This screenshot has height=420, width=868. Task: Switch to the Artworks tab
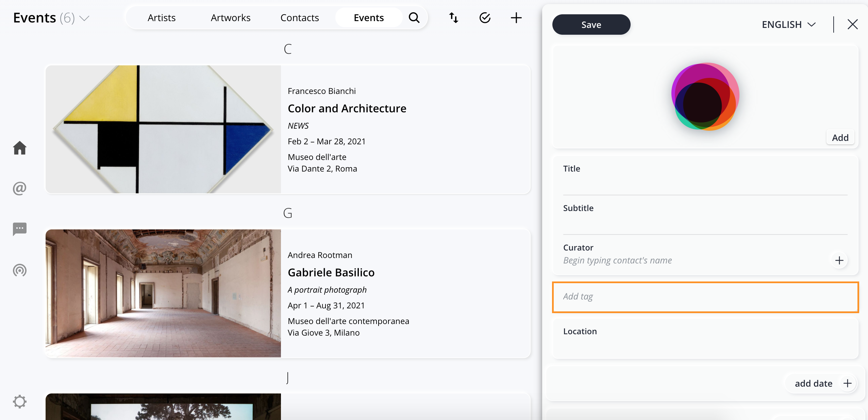click(231, 18)
